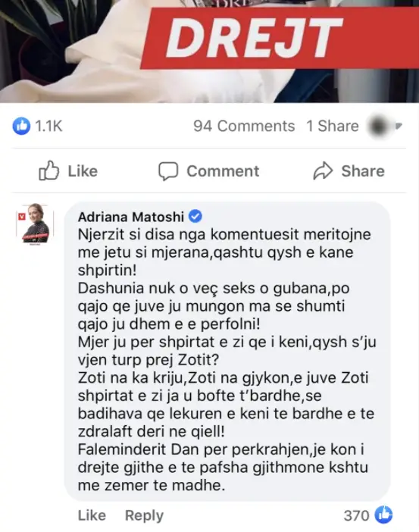Click the arrow Share icon
Image resolution: width=419 pixels, height=532 pixels.
coord(323,171)
